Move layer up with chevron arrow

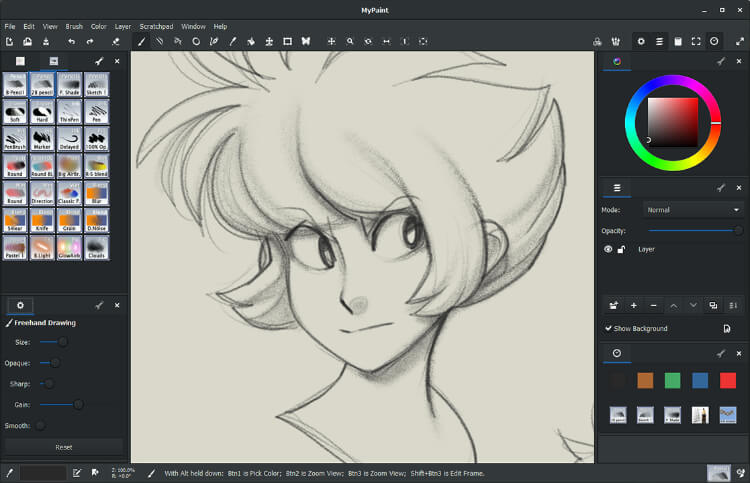point(674,305)
